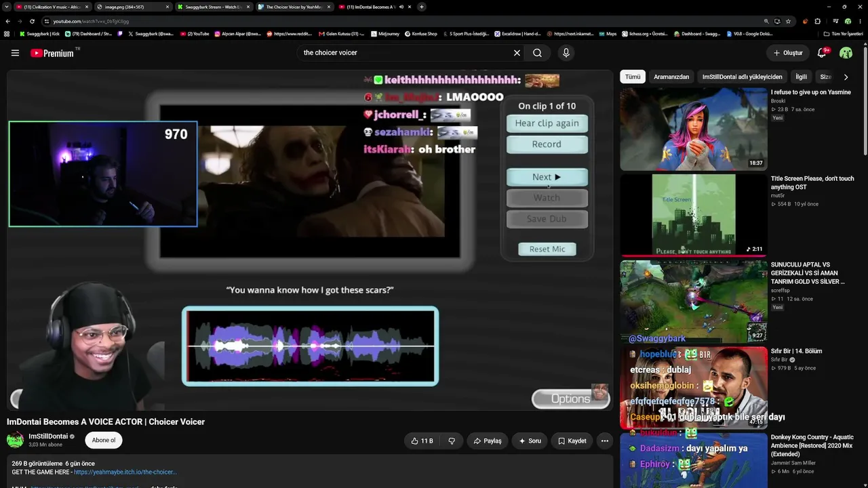Open the Donkey Kong Country Aquatic Ambience title
868x488 pixels.
[812, 445]
